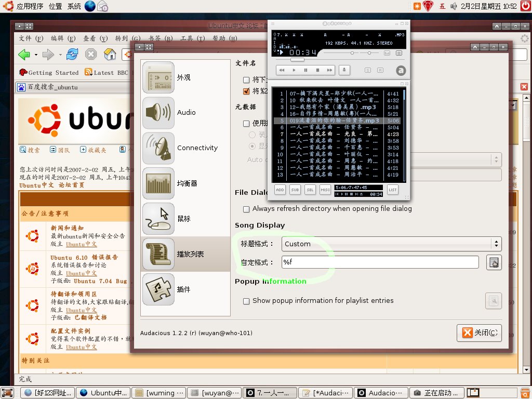This screenshot has height=399, width=532.
Task: Click the LIST button in playlist editor
Action: [x=393, y=190]
